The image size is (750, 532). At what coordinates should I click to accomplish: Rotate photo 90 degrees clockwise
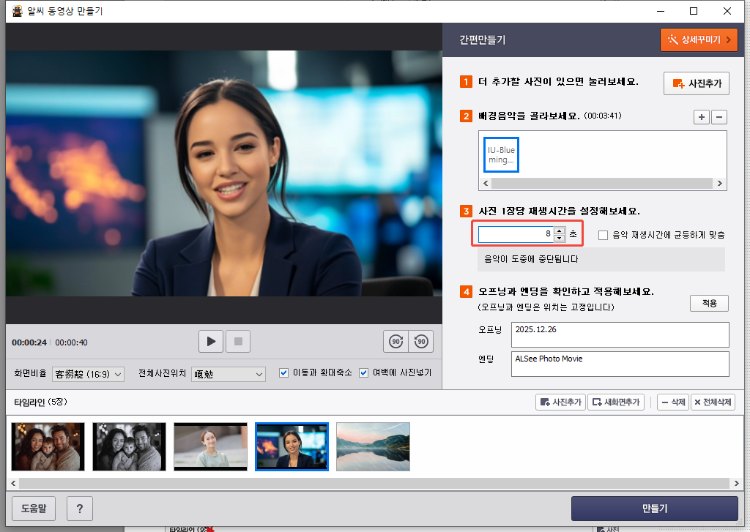[x=421, y=341]
